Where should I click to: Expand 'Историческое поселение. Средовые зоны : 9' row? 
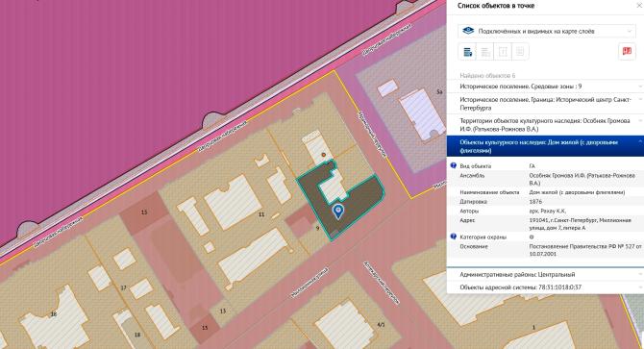545,87
